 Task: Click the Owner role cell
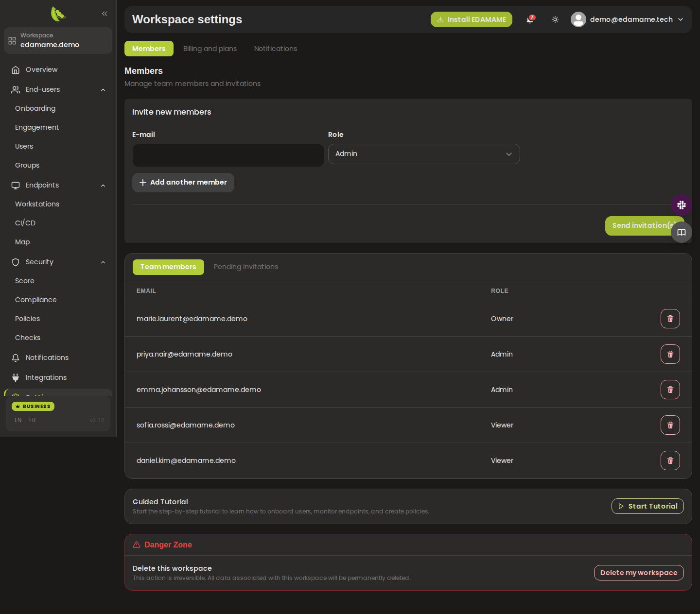(502, 319)
